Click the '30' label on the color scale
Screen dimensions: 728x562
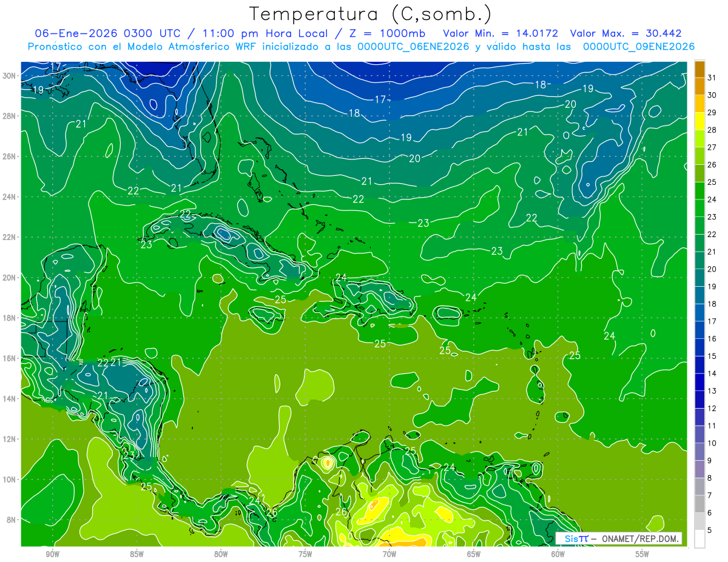(x=713, y=95)
